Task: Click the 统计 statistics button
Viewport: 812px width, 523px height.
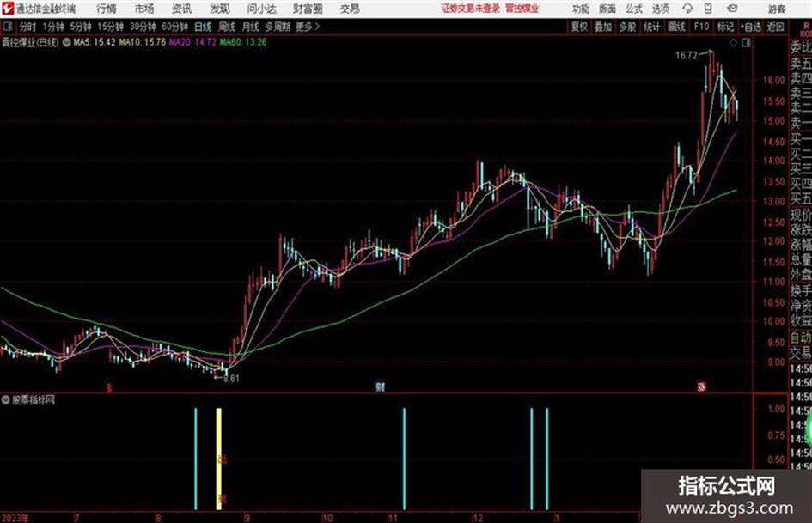Action: pyautogui.click(x=651, y=27)
